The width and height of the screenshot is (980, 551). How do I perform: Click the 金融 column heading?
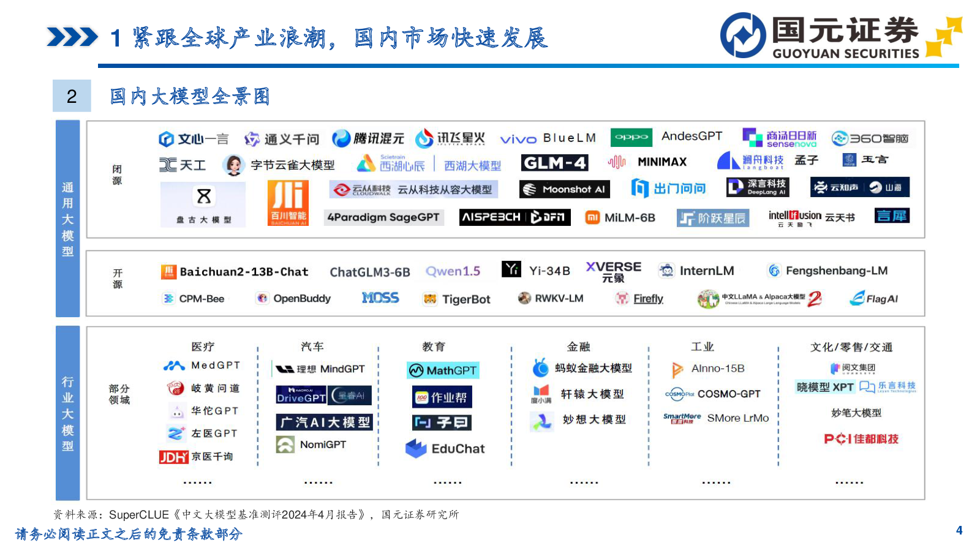[x=578, y=347]
